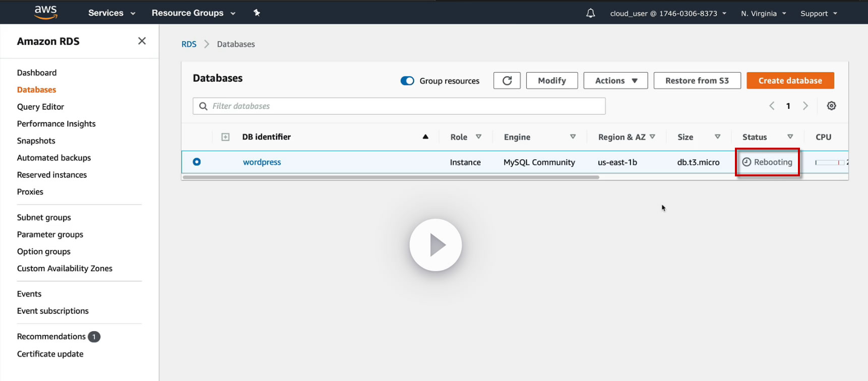The height and width of the screenshot is (381, 868).
Task: Select Databases in the sidebar
Action: (36, 90)
